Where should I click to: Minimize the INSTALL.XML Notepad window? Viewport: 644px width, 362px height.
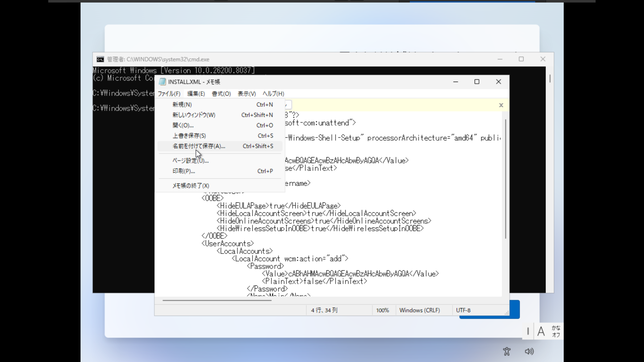pos(456,82)
